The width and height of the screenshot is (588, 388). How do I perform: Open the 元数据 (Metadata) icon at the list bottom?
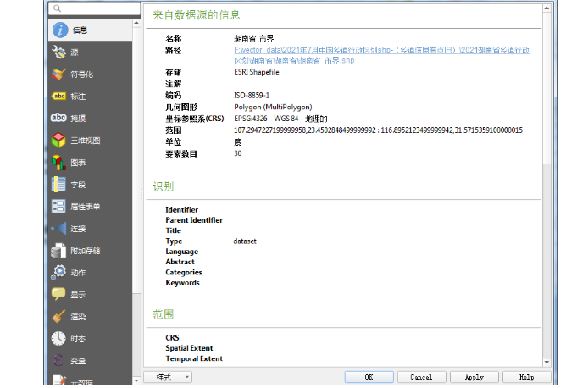point(59,381)
